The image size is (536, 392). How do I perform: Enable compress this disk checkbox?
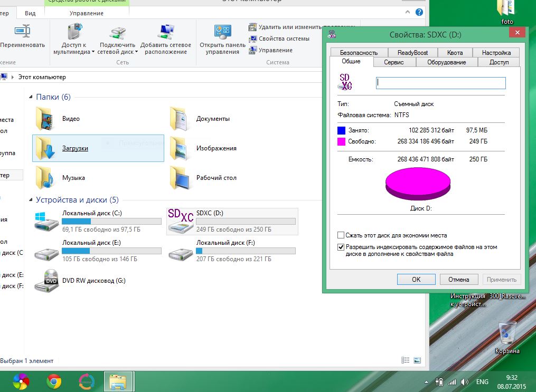[341, 235]
